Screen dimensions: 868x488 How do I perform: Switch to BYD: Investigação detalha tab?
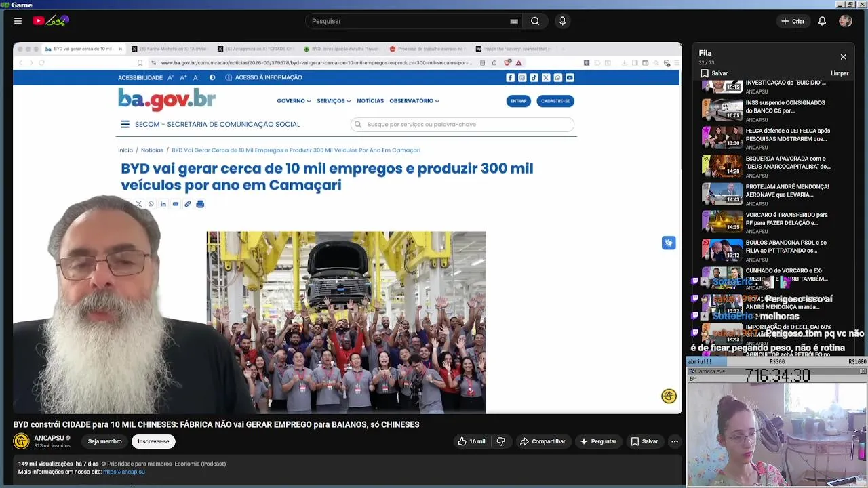point(341,49)
